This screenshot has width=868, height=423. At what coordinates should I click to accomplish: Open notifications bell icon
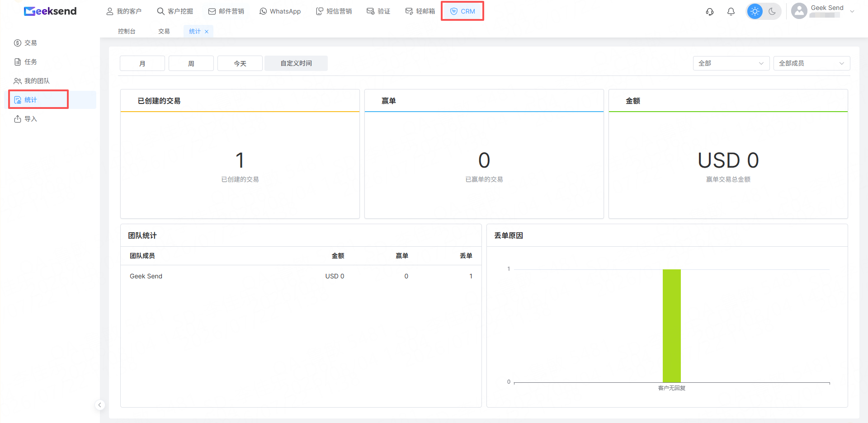[x=731, y=12]
